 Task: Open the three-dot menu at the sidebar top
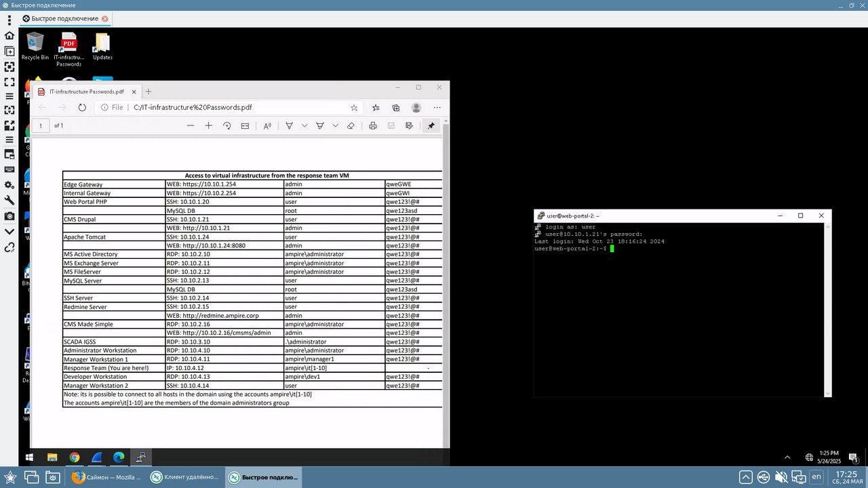click(9, 20)
